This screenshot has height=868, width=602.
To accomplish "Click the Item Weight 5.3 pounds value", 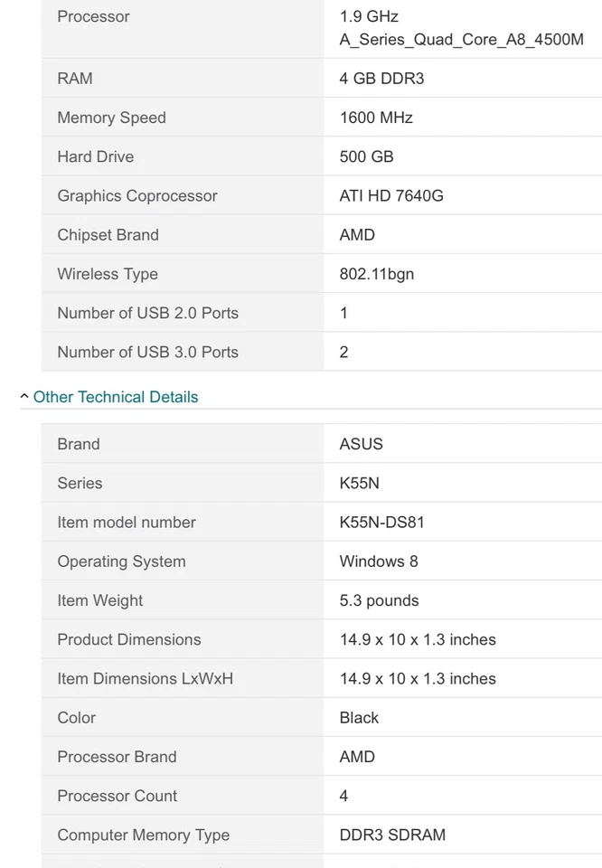I will (378, 600).
